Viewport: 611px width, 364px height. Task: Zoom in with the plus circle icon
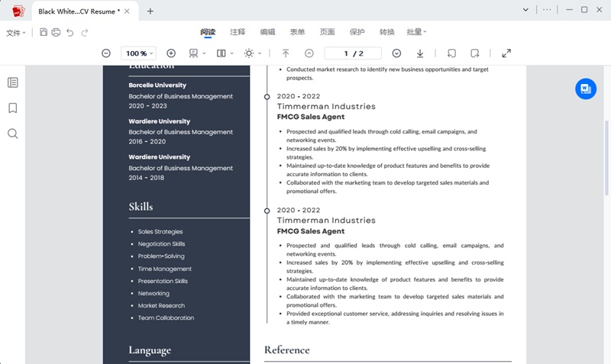click(x=171, y=53)
